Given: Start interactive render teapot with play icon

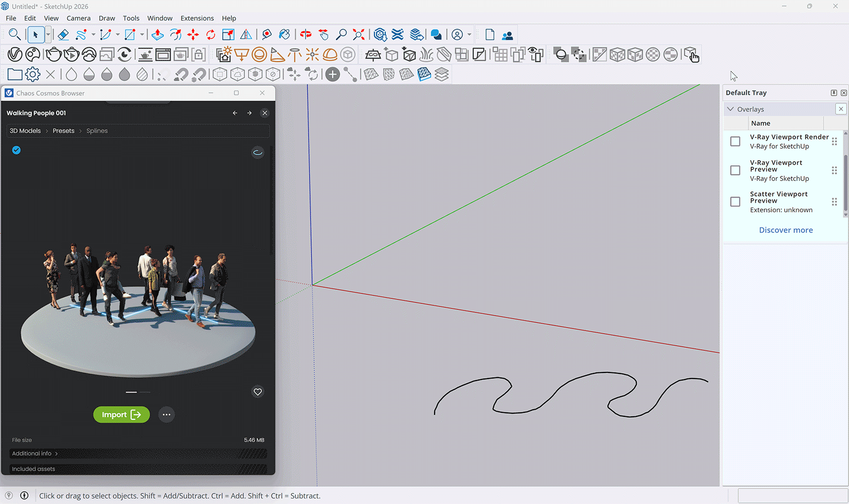Looking at the screenshot, I should tap(72, 54).
